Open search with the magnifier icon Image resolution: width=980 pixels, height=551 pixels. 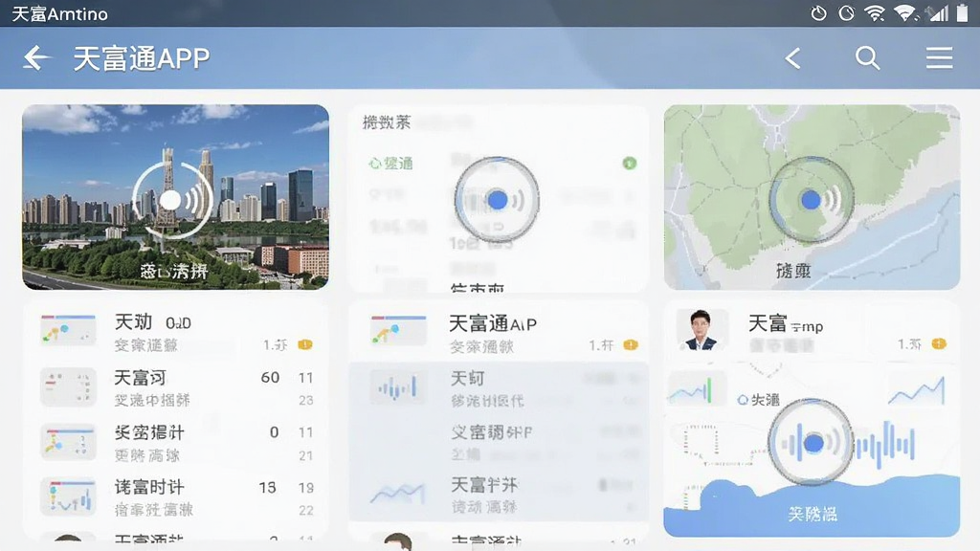(867, 58)
